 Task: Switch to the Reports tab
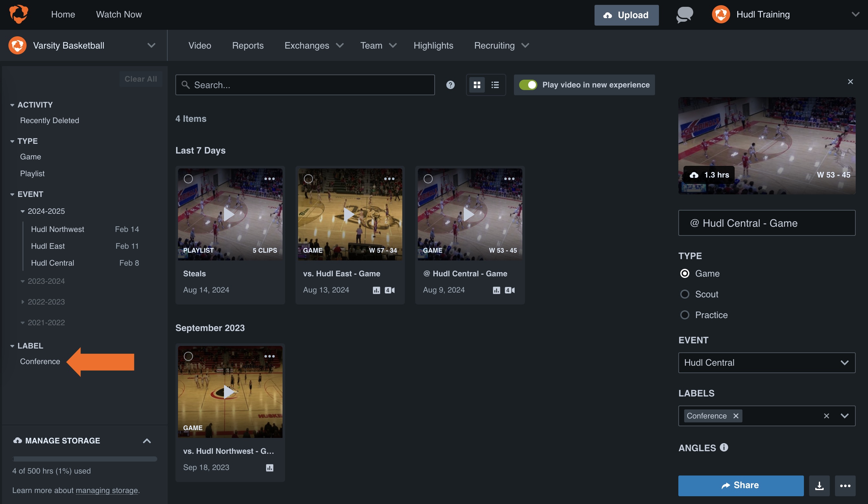pyautogui.click(x=248, y=45)
